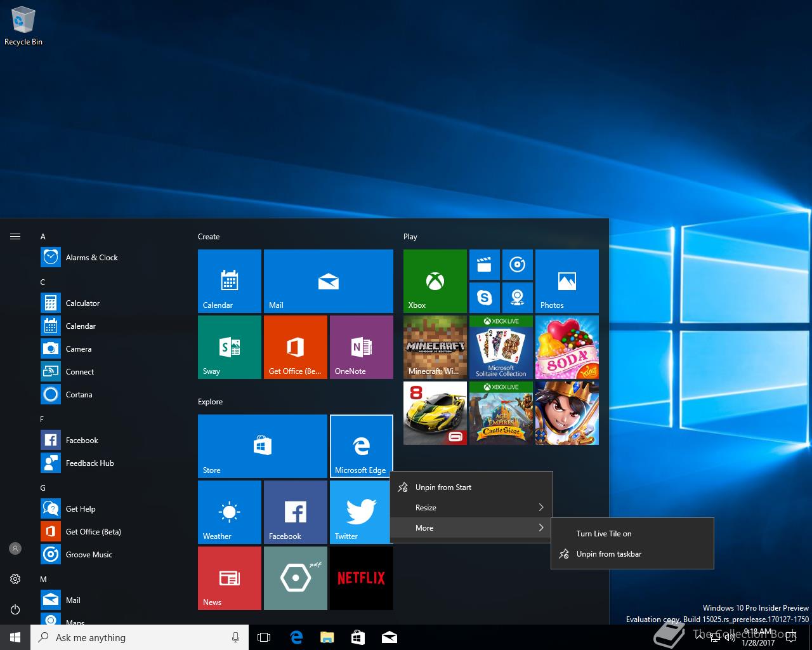Open the Xbox tile

pyautogui.click(x=435, y=281)
